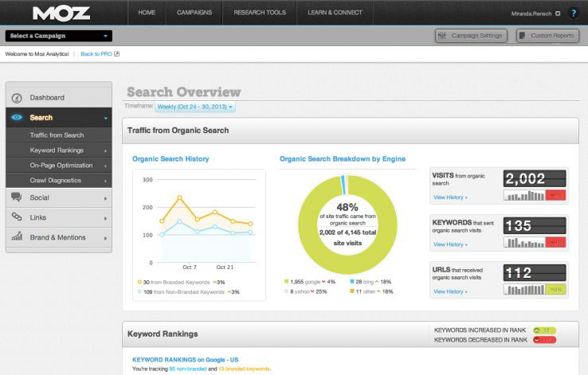Click the Oct 21 axis label
Screen dimensions: 588x375
(225, 267)
